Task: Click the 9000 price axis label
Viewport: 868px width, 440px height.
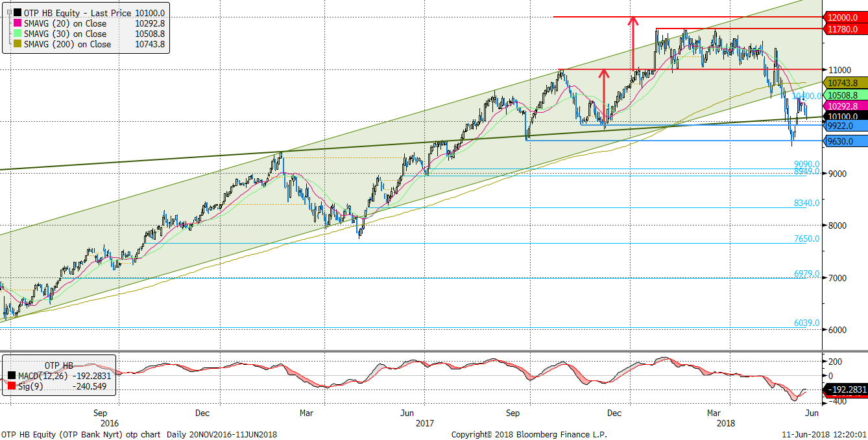Action: point(838,174)
